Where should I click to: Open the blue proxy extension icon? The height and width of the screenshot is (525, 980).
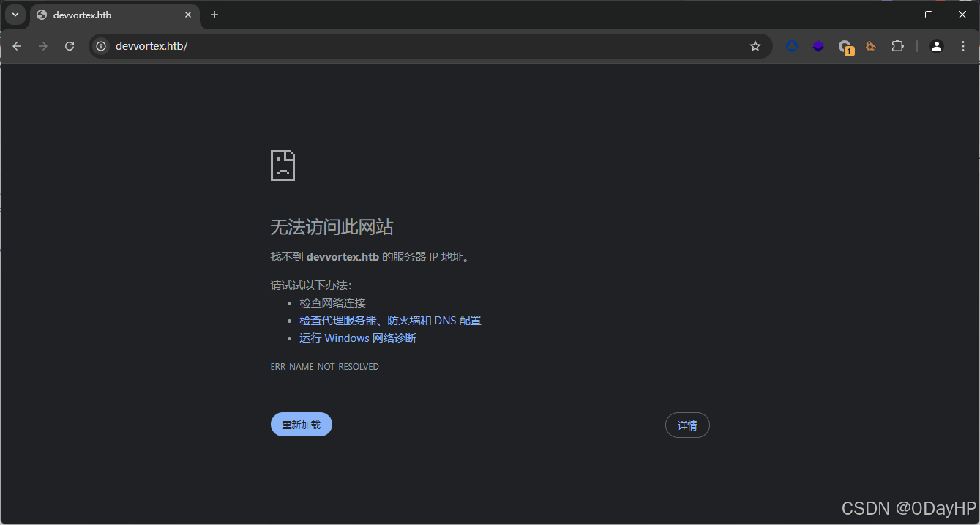(x=791, y=45)
